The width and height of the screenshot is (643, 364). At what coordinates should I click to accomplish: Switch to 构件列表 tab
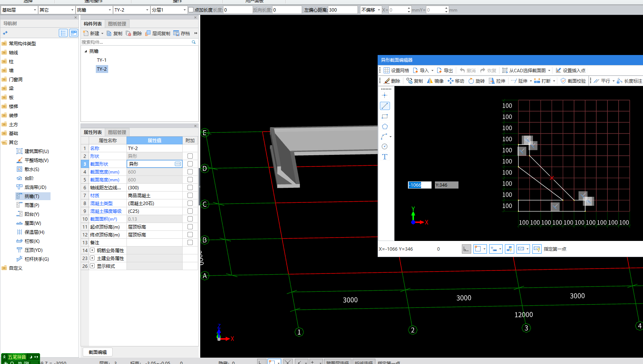(93, 24)
